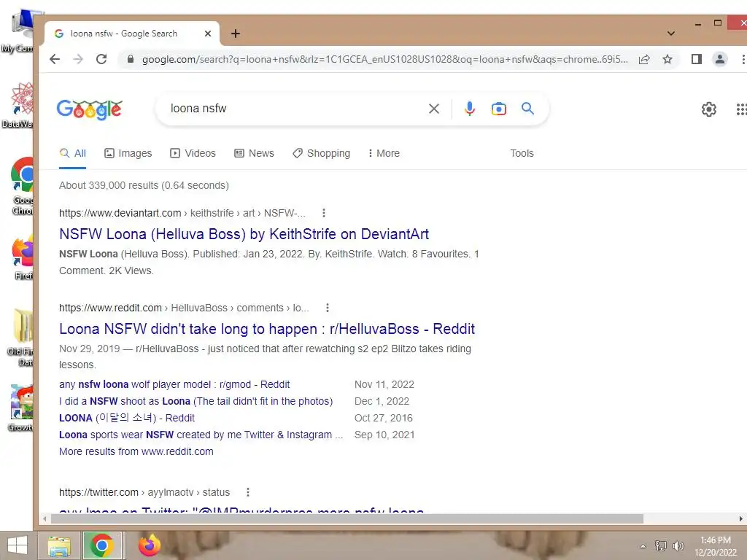This screenshot has height=560, width=747.
Task: Select the Google Chrome desktop shortcut
Action: 22,187
